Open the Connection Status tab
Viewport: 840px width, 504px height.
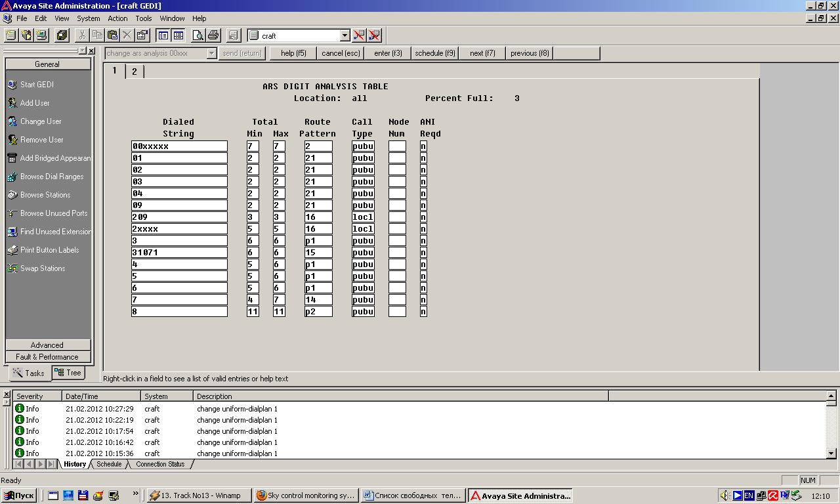160,464
